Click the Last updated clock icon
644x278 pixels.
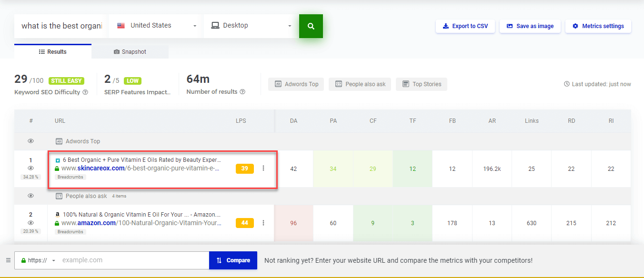click(x=567, y=84)
